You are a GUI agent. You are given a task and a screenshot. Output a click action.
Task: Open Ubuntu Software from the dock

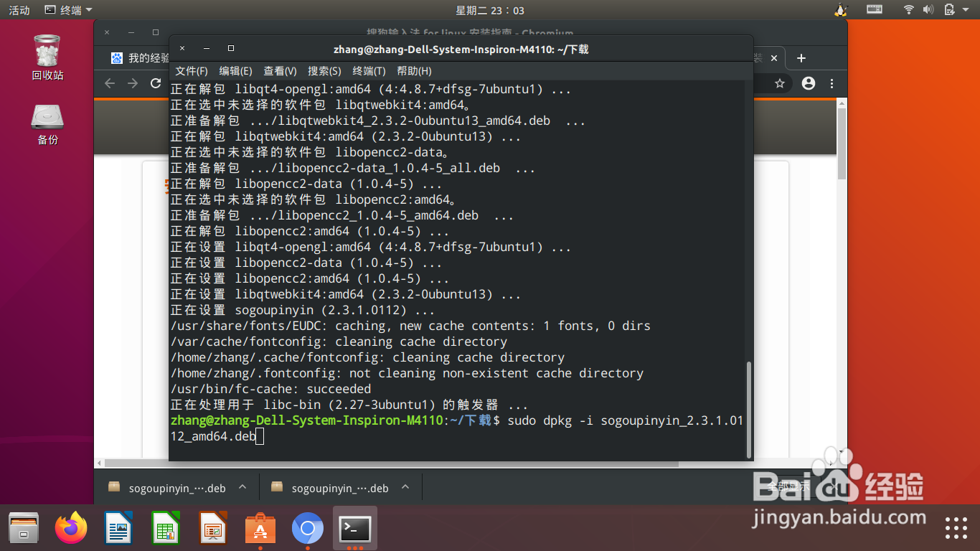(260, 528)
